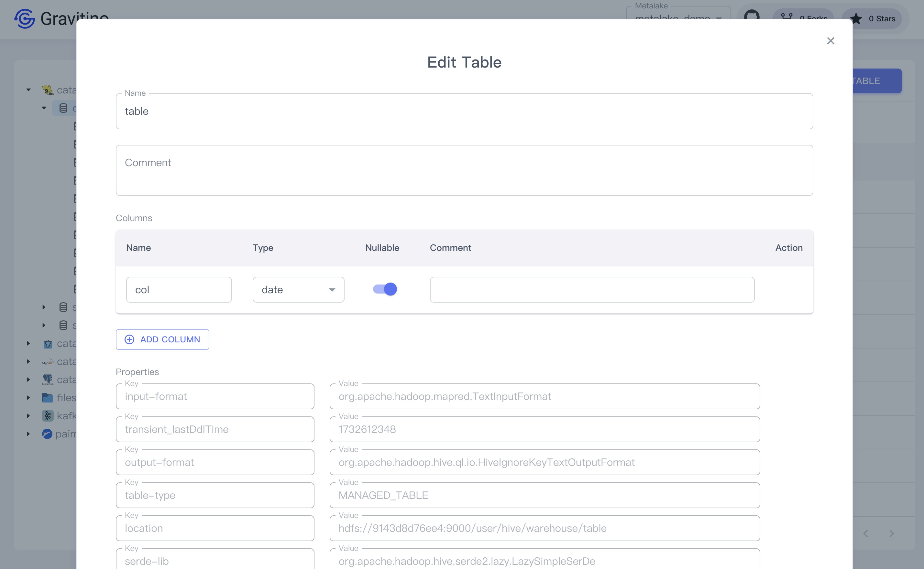Go to next page arrow
Image resolution: width=924 pixels, height=569 pixels.
pyautogui.click(x=891, y=534)
